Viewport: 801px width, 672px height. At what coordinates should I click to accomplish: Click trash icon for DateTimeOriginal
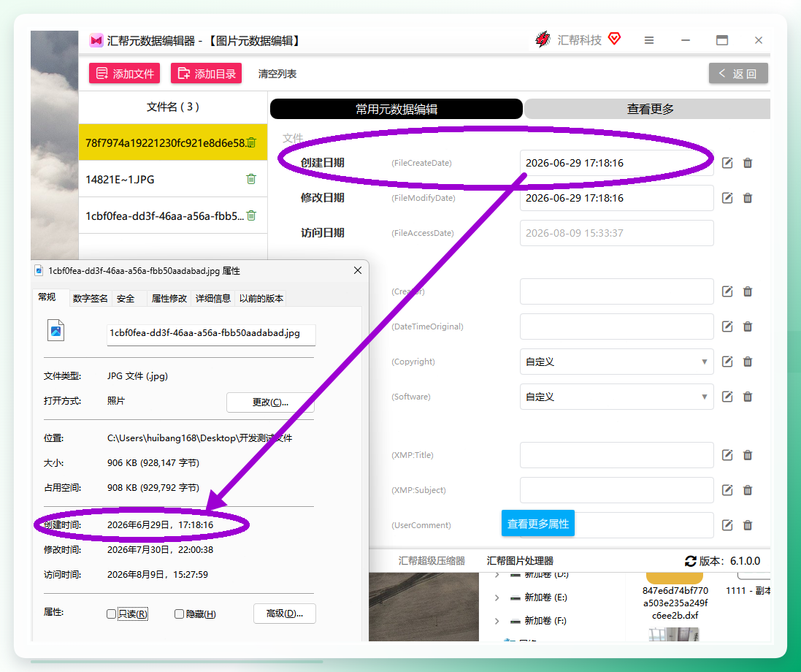tap(748, 327)
